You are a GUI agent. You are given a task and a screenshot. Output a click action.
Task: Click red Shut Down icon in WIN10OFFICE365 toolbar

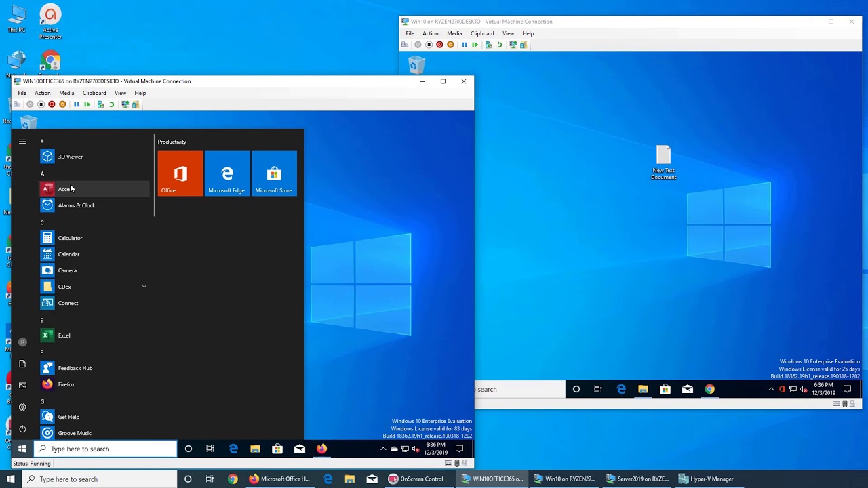click(x=52, y=104)
